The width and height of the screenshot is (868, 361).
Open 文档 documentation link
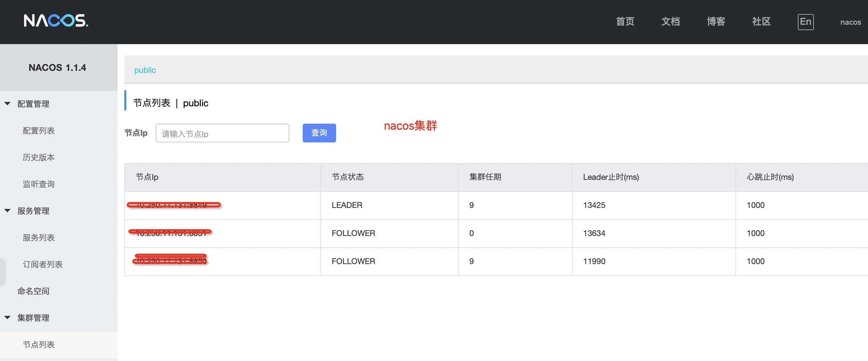671,22
